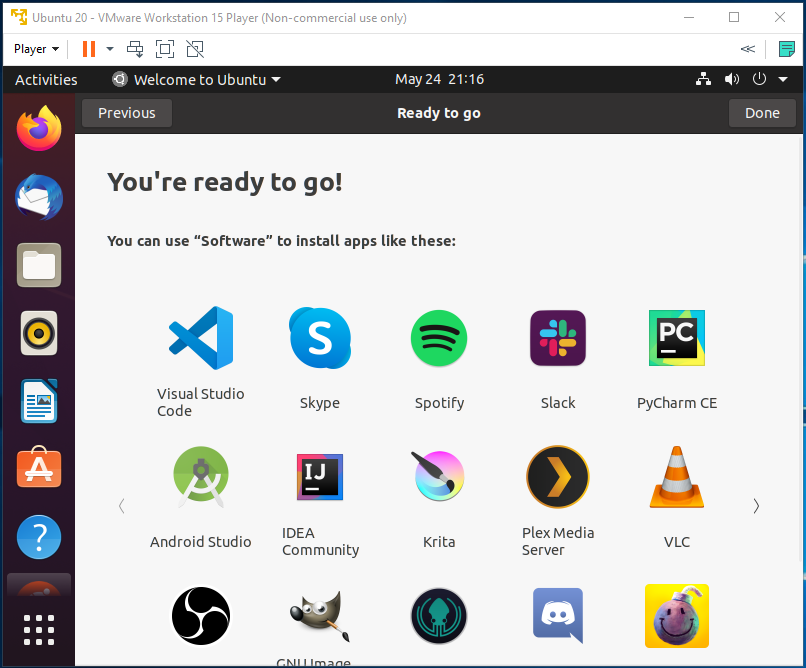Click the "You can use Software" sentence
The height and width of the screenshot is (668, 806).
pos(281,241)
